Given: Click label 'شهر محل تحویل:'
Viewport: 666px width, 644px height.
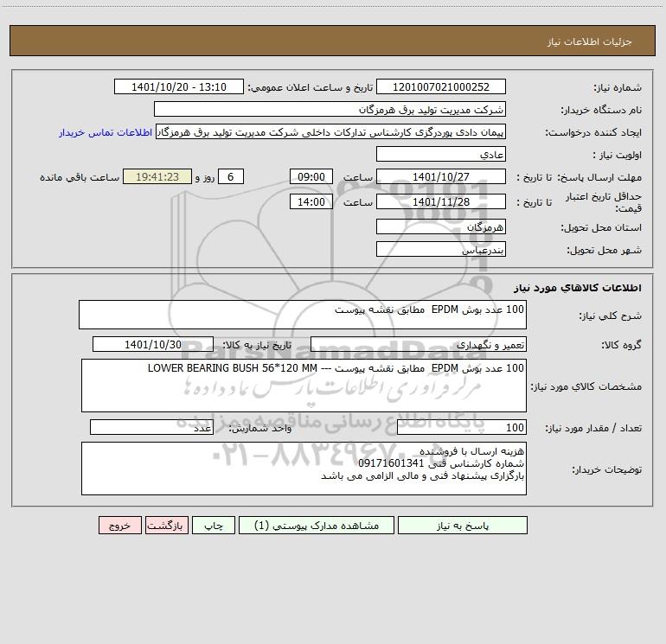Looking at the screenshot, I should pyautogui.click(x=604, y=250).
